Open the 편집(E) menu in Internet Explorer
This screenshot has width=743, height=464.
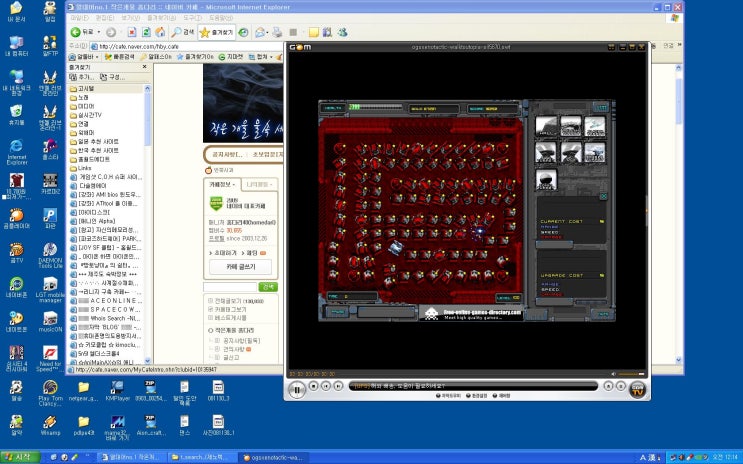coord(105,18)
